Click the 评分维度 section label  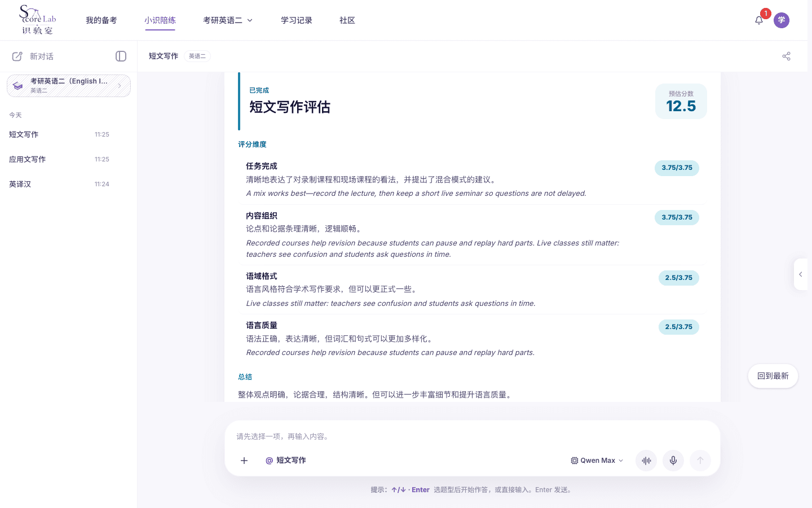click(x=252, y=144)
